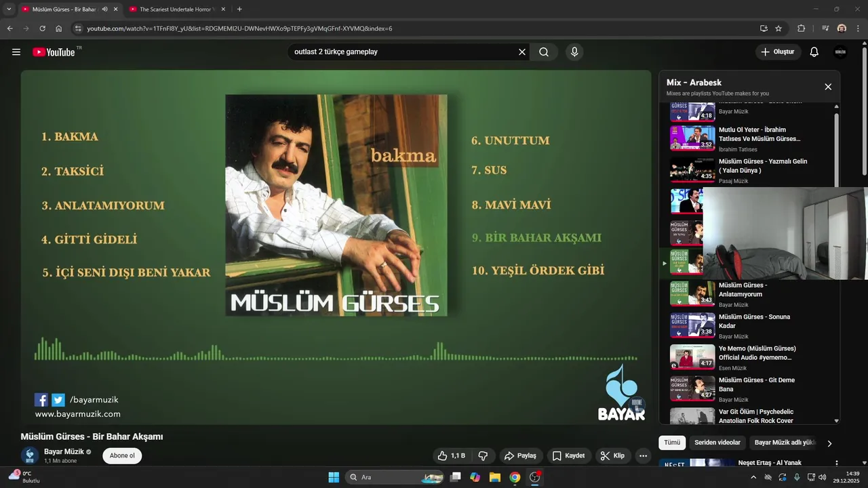Screen dimensions: 868x488
Task: Go back in browser history
Action: (x=9, y=28)
